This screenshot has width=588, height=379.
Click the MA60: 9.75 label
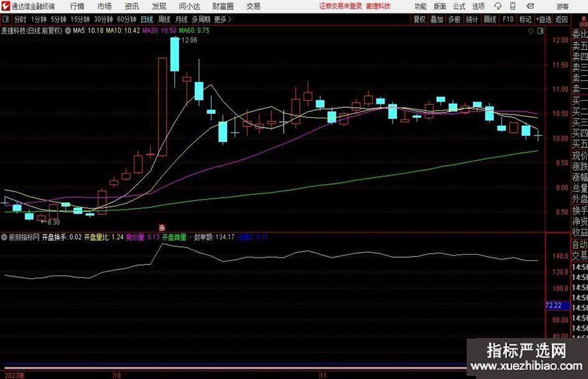194,30
